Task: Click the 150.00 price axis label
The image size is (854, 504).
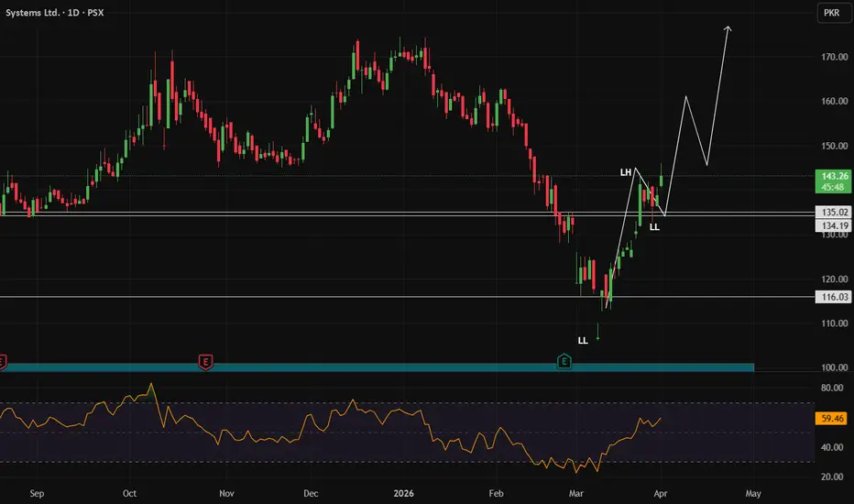Action: click(x=835, y=146)
